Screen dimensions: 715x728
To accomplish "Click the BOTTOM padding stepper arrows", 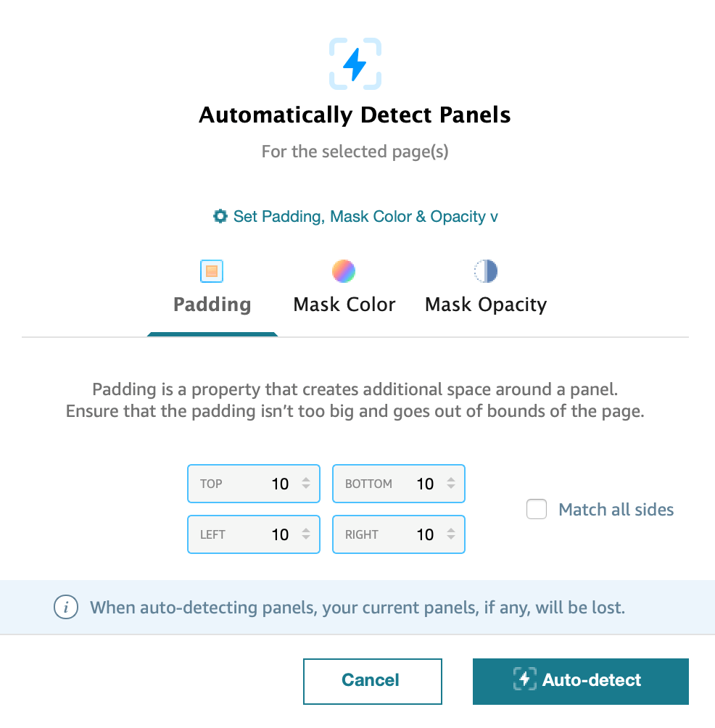I will [451, 484].
